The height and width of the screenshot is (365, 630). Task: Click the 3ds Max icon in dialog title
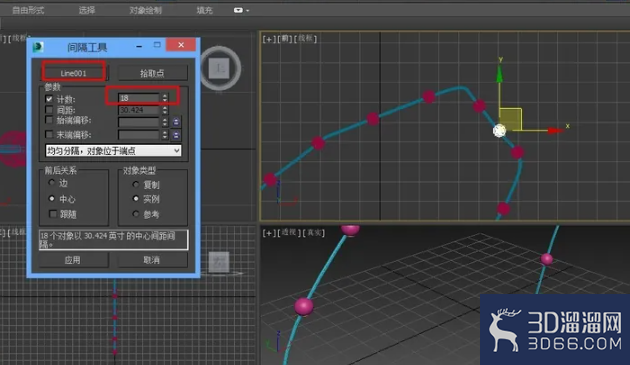(38, 47)
